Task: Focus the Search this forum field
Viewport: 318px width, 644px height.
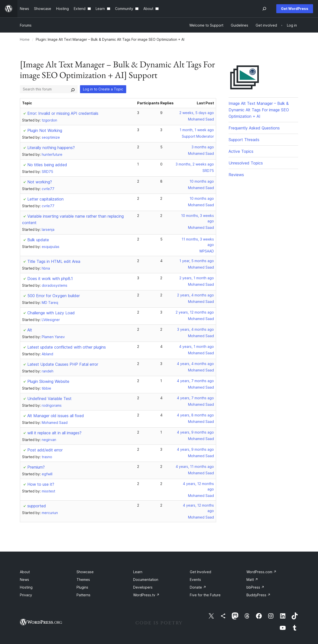Action: 45,89
